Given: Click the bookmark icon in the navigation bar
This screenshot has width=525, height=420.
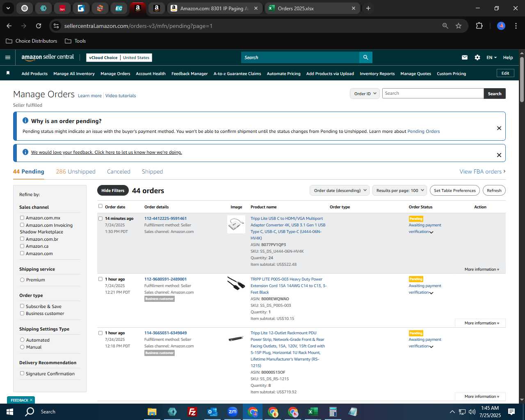Looking at the screenshot, I should [x=8, y=73].
